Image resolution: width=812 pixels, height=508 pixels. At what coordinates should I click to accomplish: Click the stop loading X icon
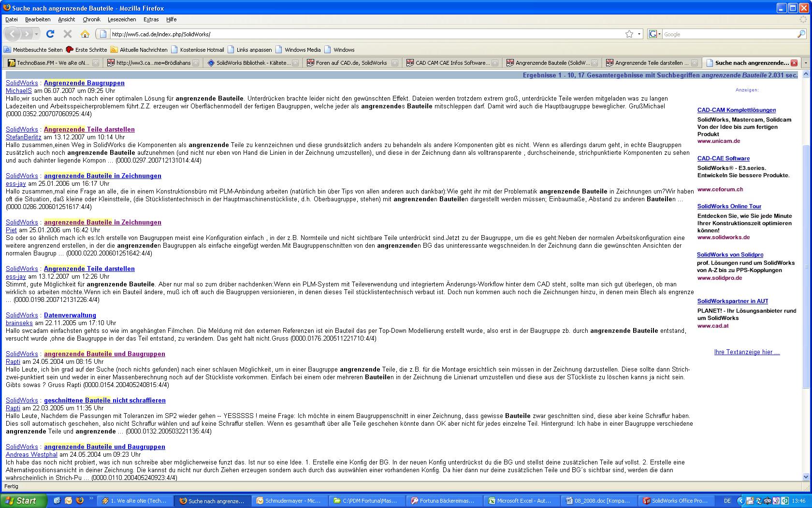(68, 34)
